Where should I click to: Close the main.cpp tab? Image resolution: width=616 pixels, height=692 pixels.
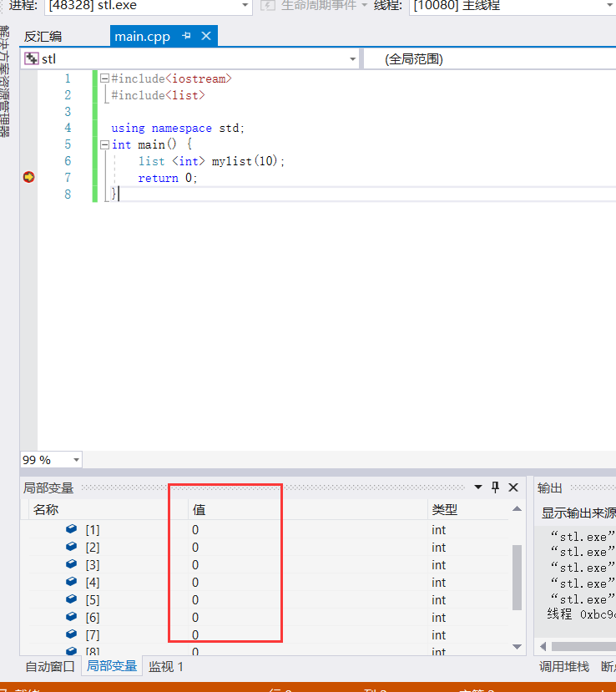coord(206,36)
